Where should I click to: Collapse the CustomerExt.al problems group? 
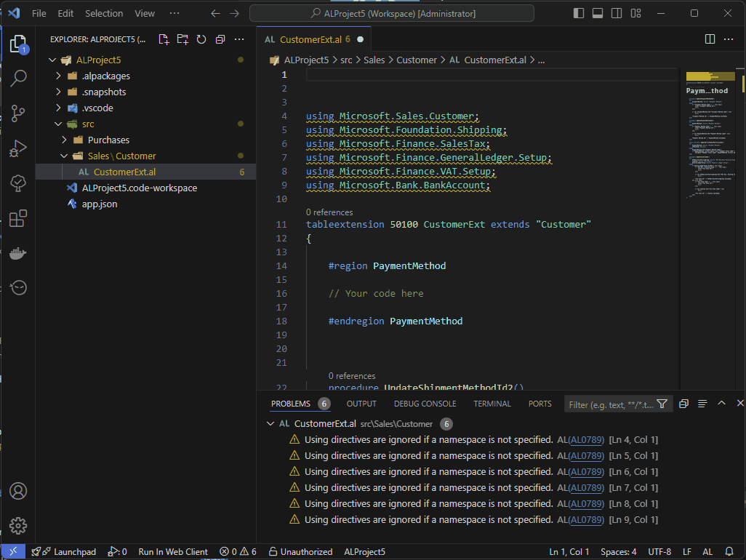[271, 423]
